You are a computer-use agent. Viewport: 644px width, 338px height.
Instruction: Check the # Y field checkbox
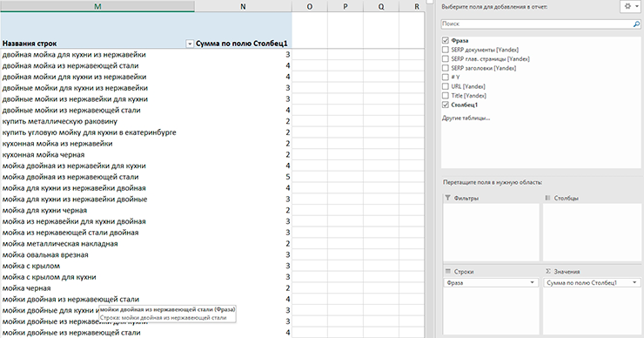click(446, 78)
